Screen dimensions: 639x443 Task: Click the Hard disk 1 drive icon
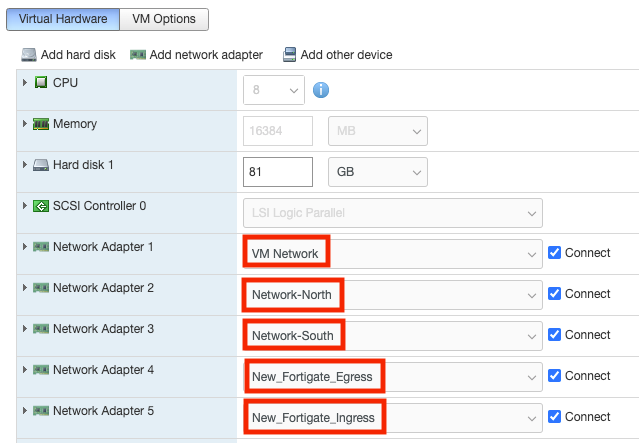point(41,165)
